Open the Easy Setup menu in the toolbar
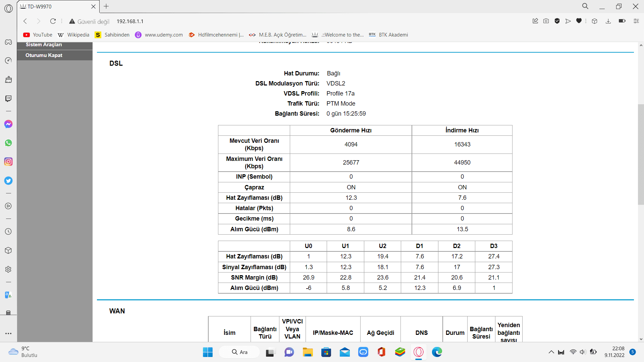Viewport: 644px width, 362px height. 636,21
